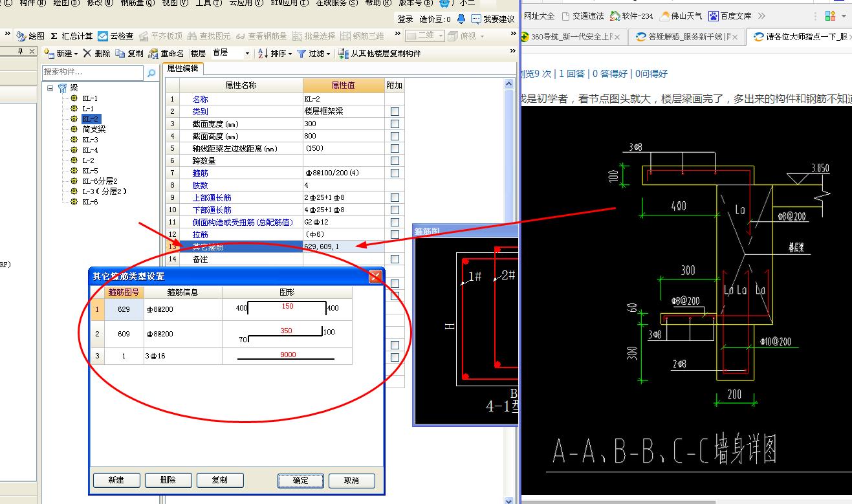Open the 佛山天气 weather bookmark
Screen dimensions: 852x504
pos(681,16)
